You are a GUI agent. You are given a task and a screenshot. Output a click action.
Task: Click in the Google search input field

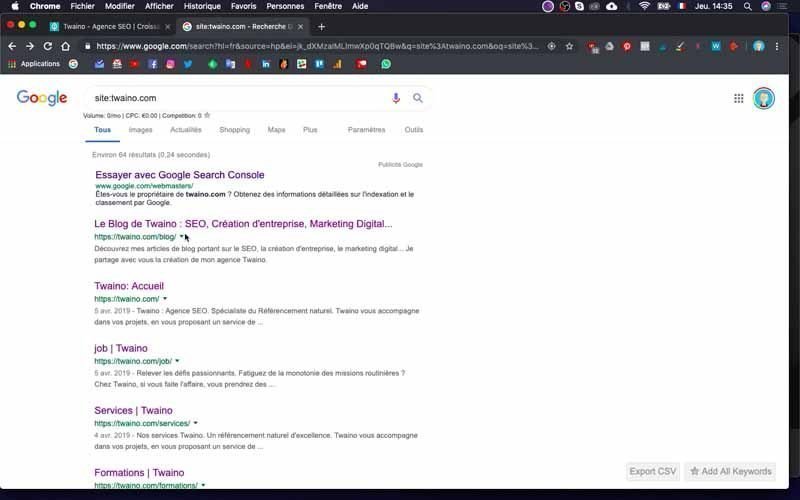(x=240, y=98)
